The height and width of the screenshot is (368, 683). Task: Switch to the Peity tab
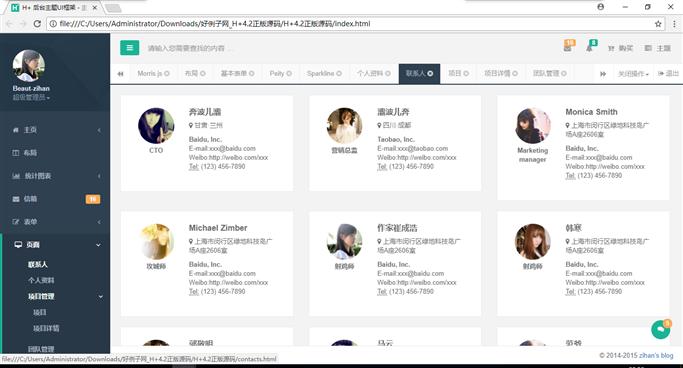(x=277, y=74)
